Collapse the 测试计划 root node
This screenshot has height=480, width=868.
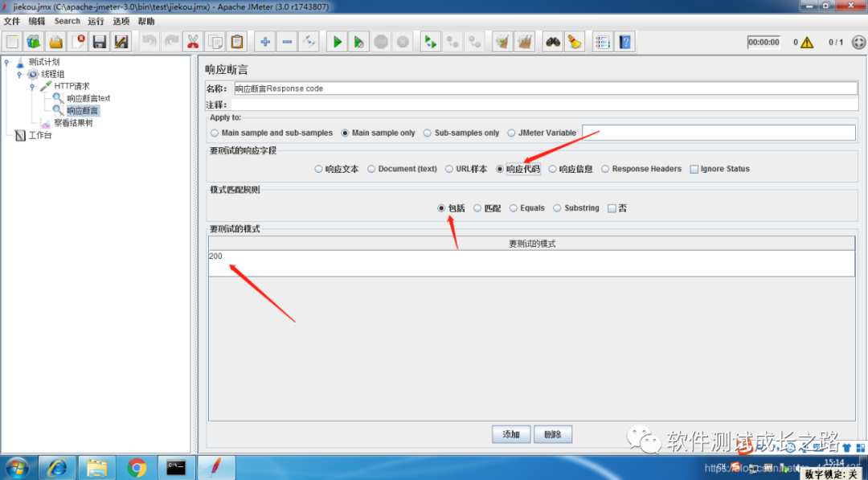click(6, 62)
